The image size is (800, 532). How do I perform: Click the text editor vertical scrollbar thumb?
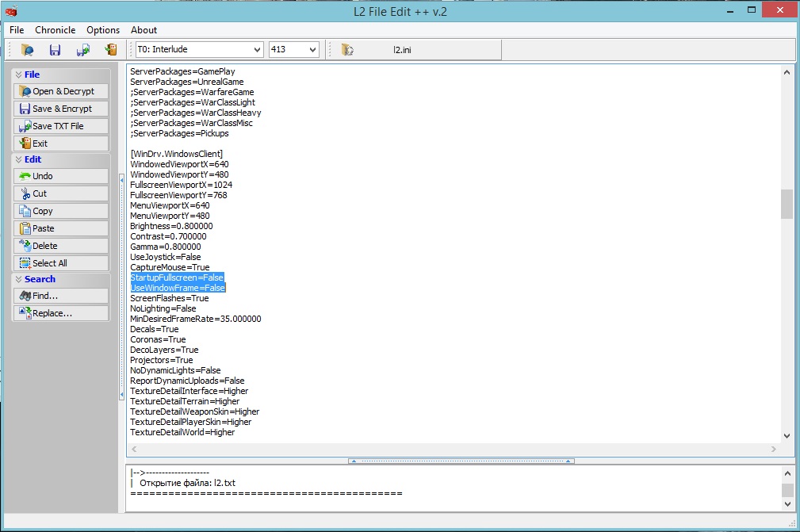click(787, 204)
